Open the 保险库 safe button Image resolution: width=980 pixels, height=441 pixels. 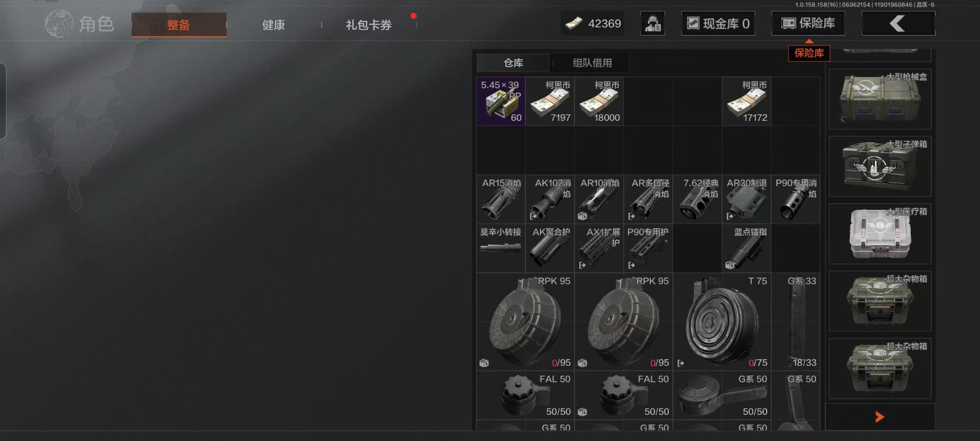coord(808,23)
